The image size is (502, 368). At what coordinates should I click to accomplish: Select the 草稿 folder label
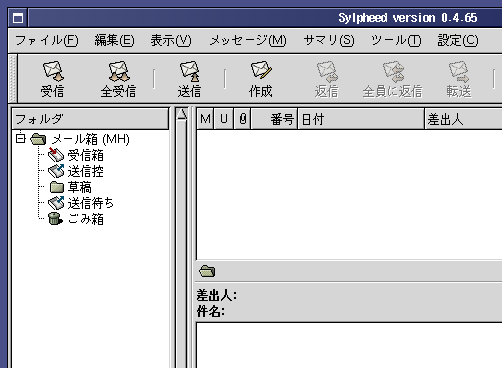point(80,187)
